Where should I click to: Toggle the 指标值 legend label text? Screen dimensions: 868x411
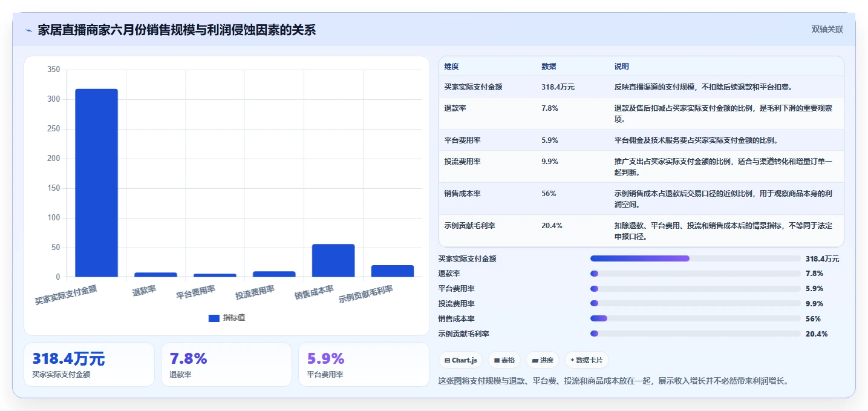233,318
